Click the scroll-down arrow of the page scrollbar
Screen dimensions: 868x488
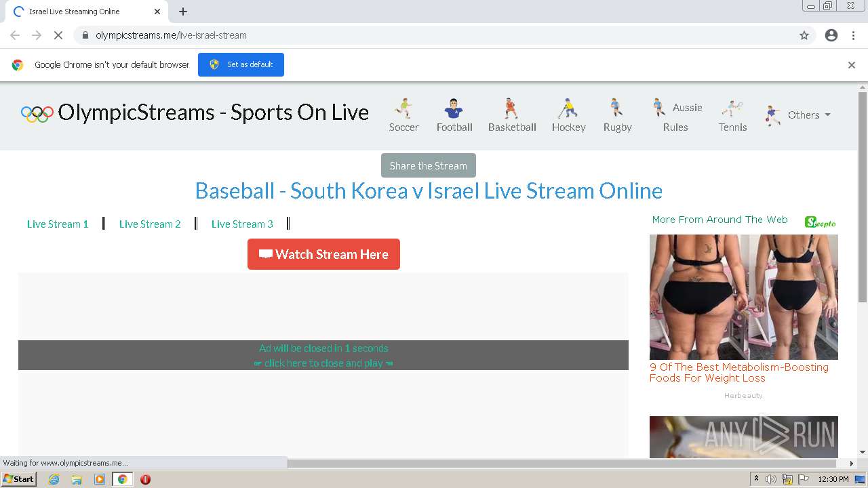[x=863, y=452]
